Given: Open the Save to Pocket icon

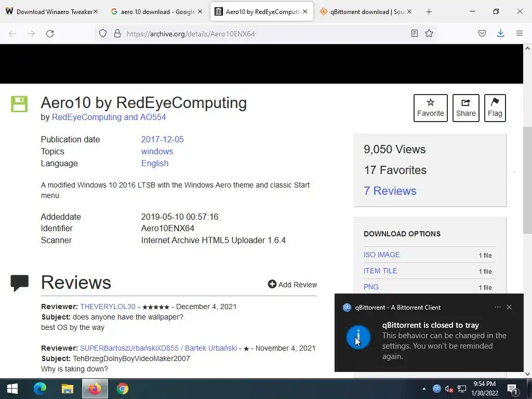Looking at the screenshot, I should pyautogui.click(x=482, y=33).
